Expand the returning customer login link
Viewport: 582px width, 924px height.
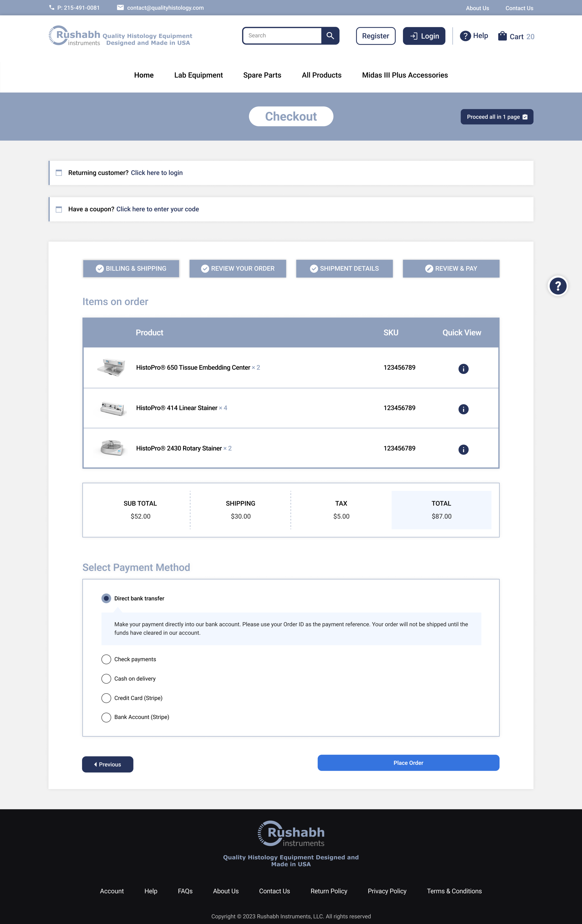click(x=157, y=173)
